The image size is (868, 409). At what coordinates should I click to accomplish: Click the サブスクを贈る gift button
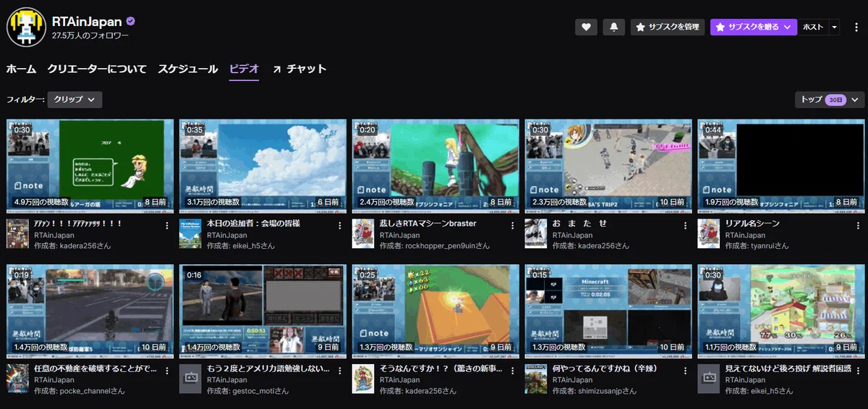[x=754, y=27]
